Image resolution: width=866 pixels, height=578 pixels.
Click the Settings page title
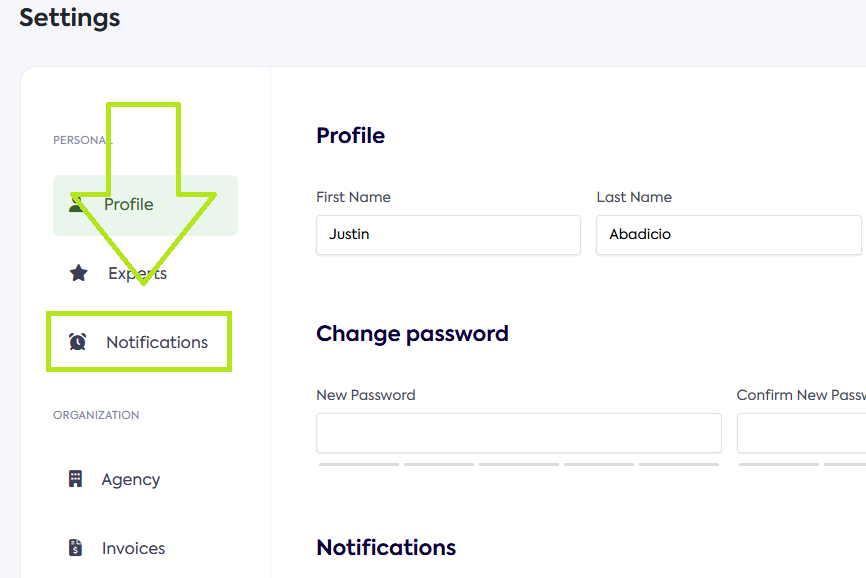point(70,18)
